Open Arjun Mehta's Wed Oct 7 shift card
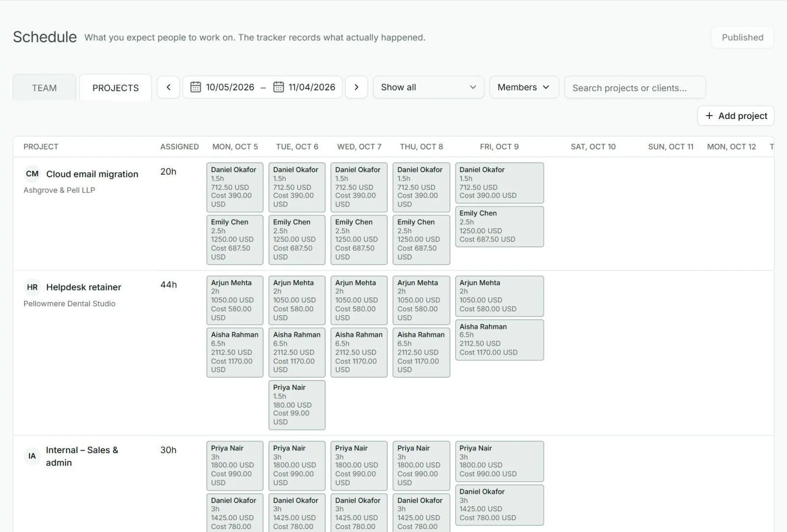The width and height of the screenshot is (787, 532). [359, 300]
